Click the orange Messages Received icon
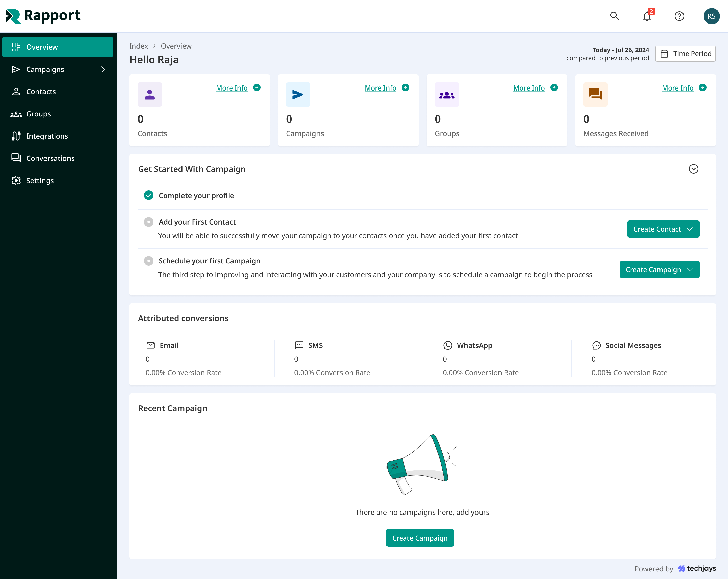Viewport: 728px width, 579px height. point(595,95)
